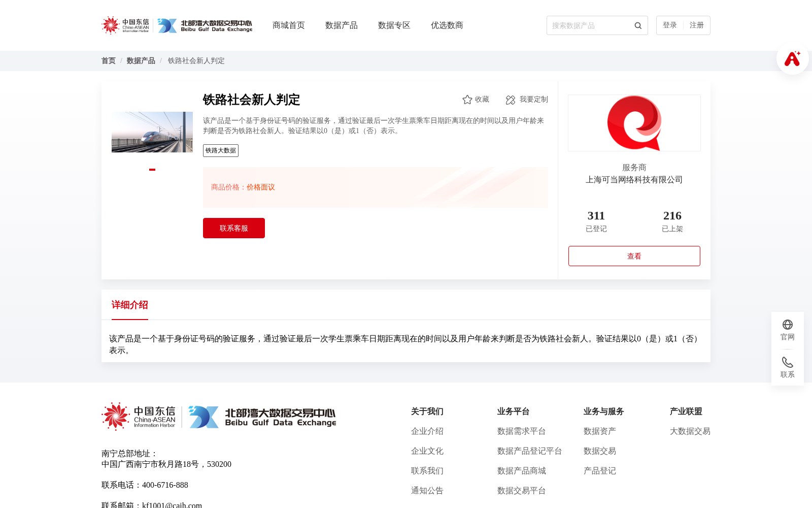This screenshot has height=508, width=812.
Task: Click 价格面议 price text
Action: tap(261, 187)
